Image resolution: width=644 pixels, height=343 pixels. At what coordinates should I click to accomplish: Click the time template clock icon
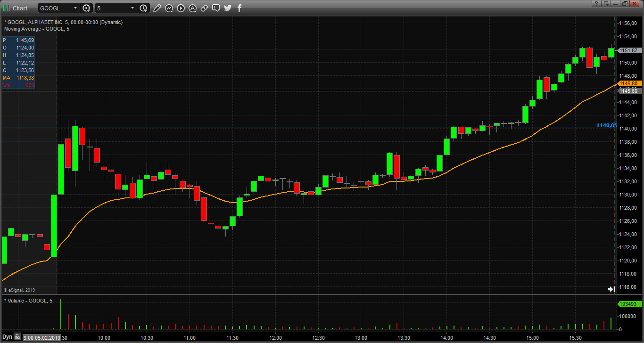144,8
